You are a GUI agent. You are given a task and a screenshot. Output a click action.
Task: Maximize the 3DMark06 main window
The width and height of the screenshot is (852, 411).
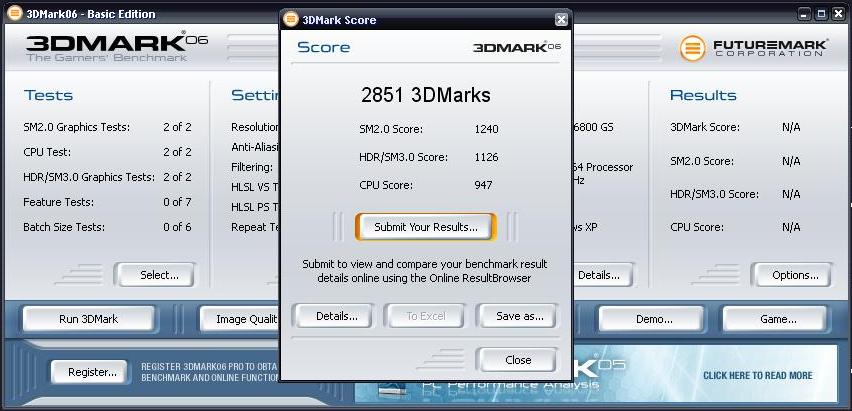(822, 14)
